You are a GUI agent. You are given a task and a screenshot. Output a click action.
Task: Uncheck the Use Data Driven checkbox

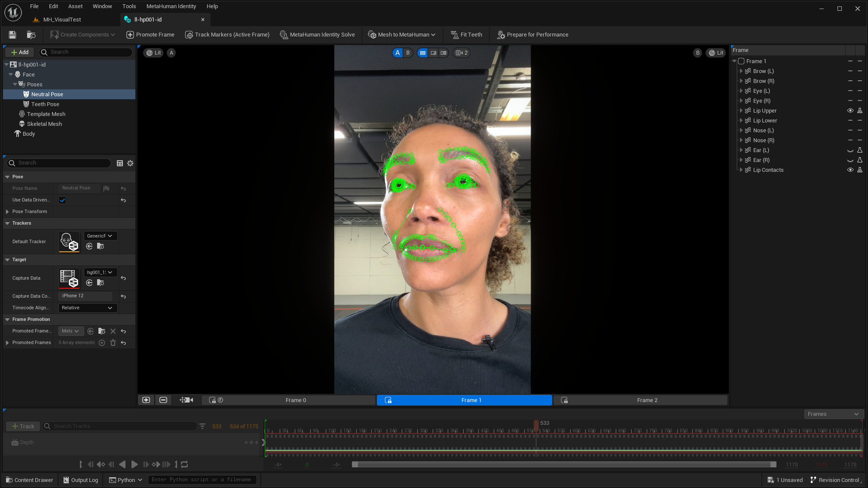coord(62,200)
